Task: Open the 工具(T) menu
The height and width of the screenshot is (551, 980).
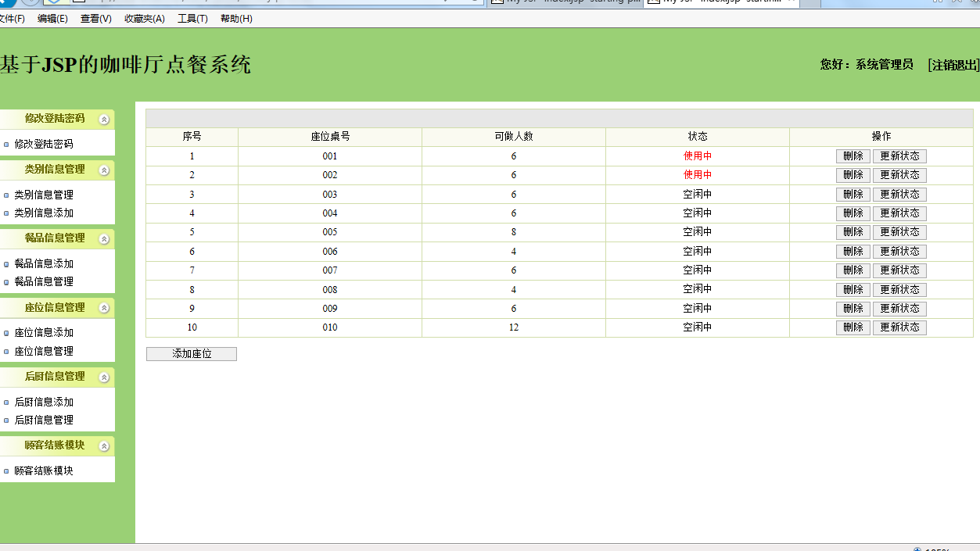Action: [x=192, y=19]
